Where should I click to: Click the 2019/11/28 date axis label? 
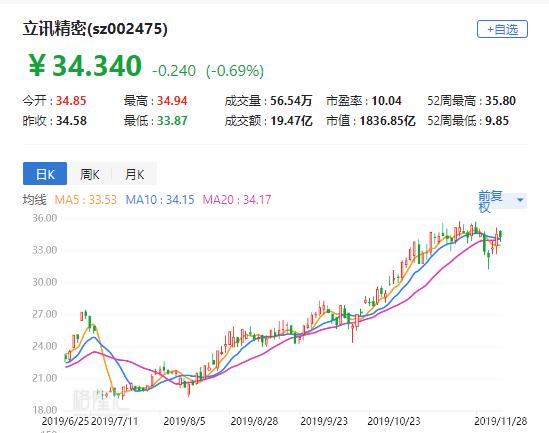pos(501,421)
